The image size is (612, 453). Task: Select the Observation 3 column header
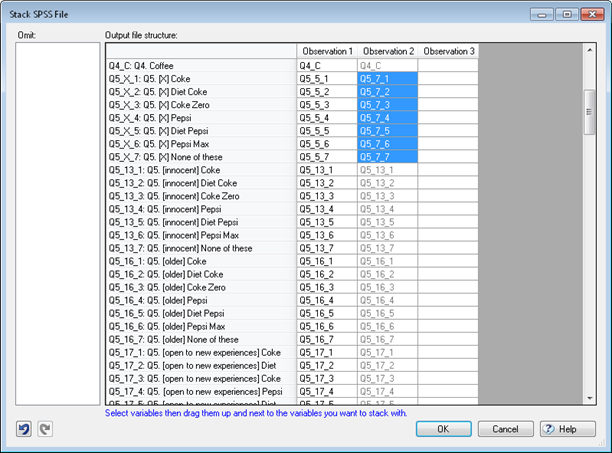tap(448, 51)
